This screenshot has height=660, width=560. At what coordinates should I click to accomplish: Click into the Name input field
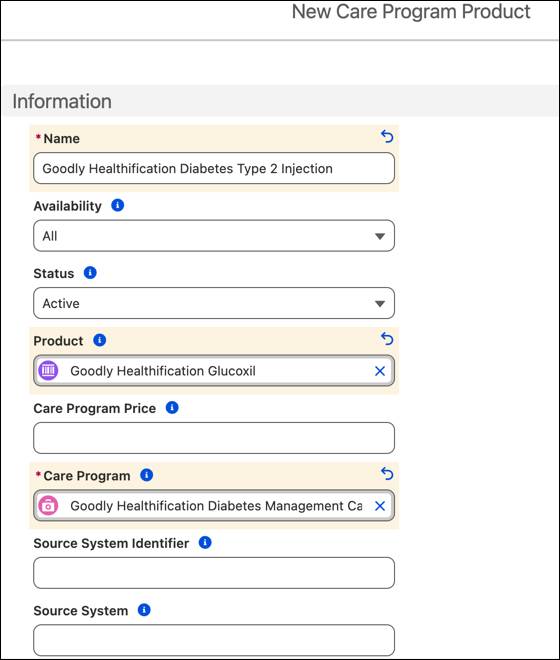click(214, 168)
